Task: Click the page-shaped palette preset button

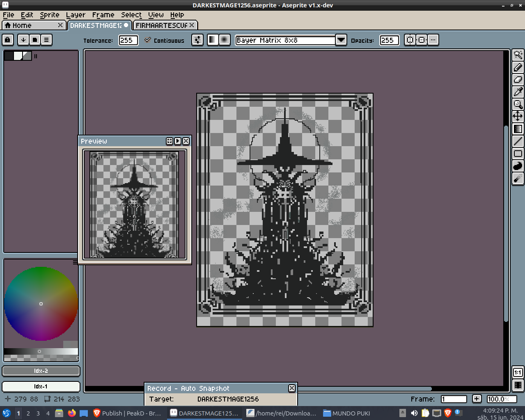Action: click(x=35, y=40)
